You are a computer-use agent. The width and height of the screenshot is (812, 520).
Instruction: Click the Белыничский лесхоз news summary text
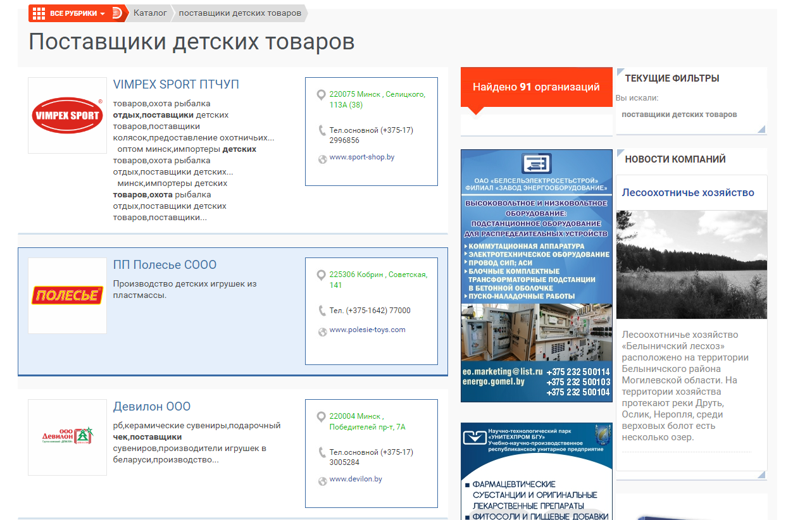(685, 386)
